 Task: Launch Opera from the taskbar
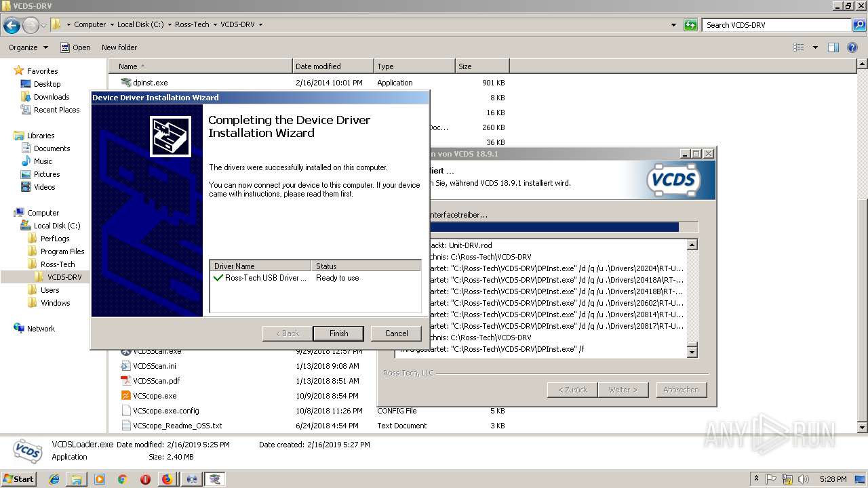(145, 479)
